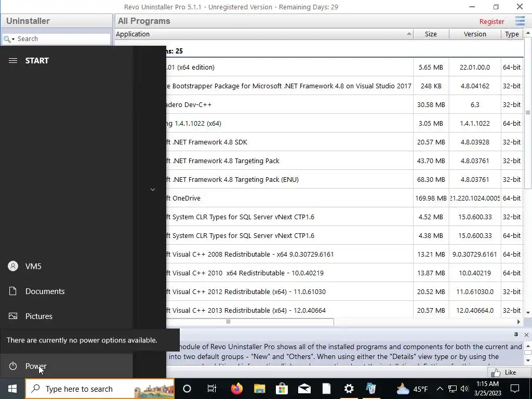
Task: Open Microsoft Store from the taskbar
Action: coord(282,389)
